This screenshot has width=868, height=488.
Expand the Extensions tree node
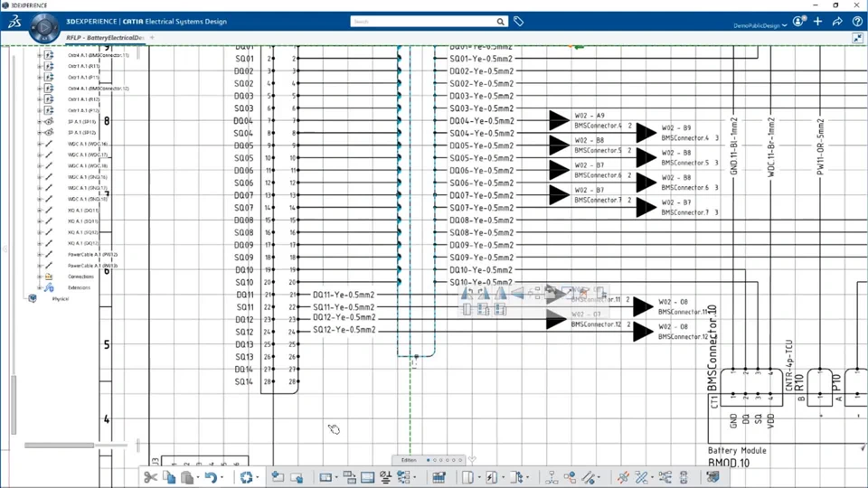pos(39,287)
